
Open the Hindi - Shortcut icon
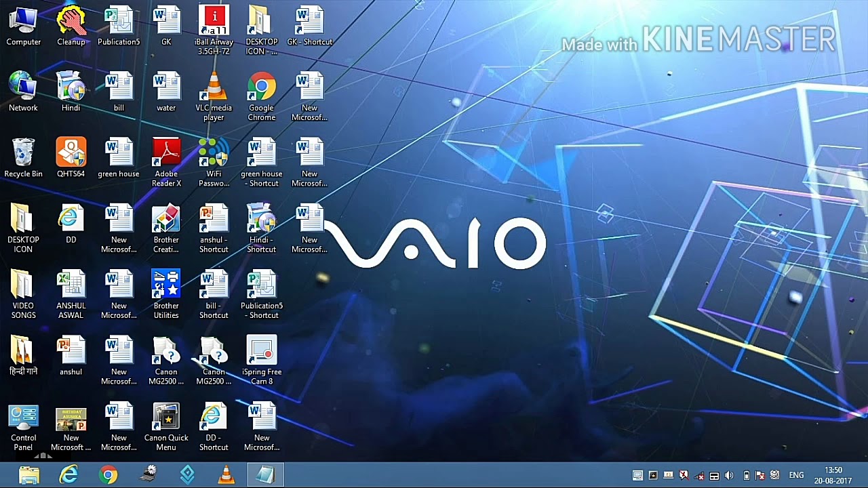click(261, 228)
